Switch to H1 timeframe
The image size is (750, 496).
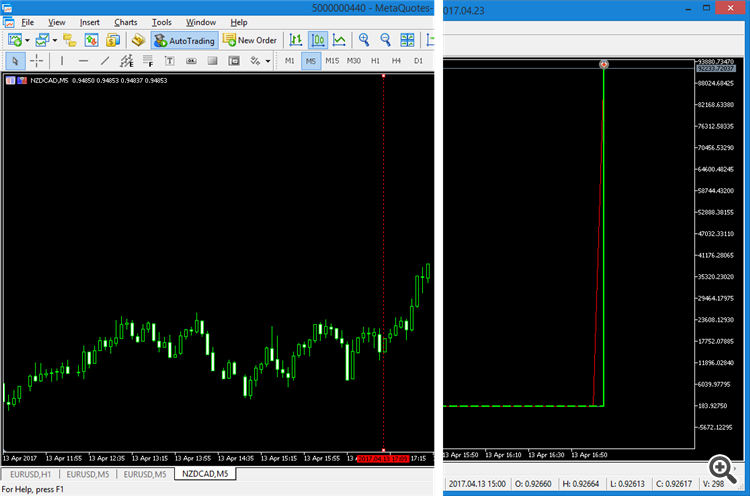tap(375, 61)
